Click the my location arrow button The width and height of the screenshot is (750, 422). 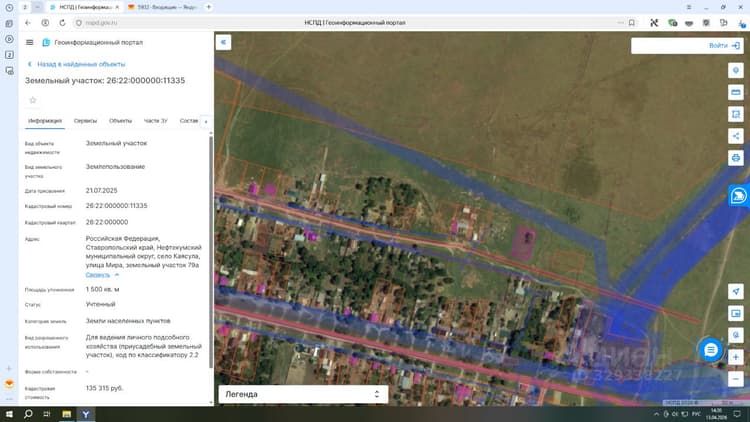736,291
